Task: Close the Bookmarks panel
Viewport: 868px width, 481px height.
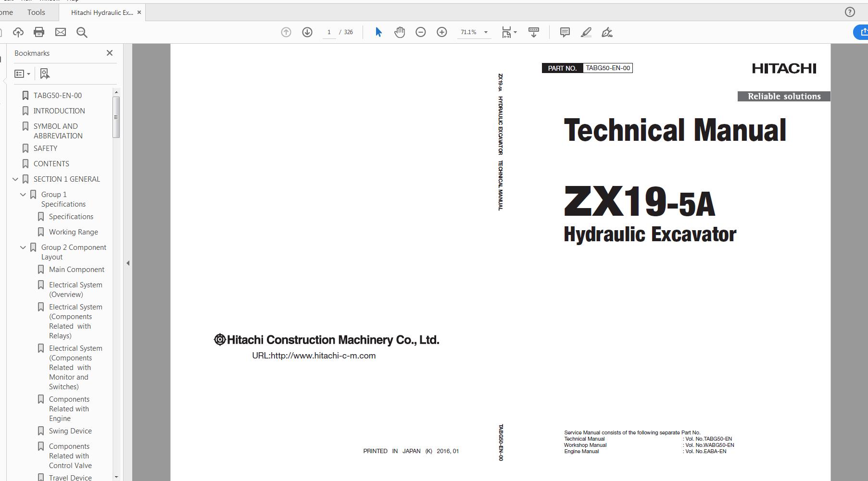Action: pyautogui.click(x=110, y=53)
